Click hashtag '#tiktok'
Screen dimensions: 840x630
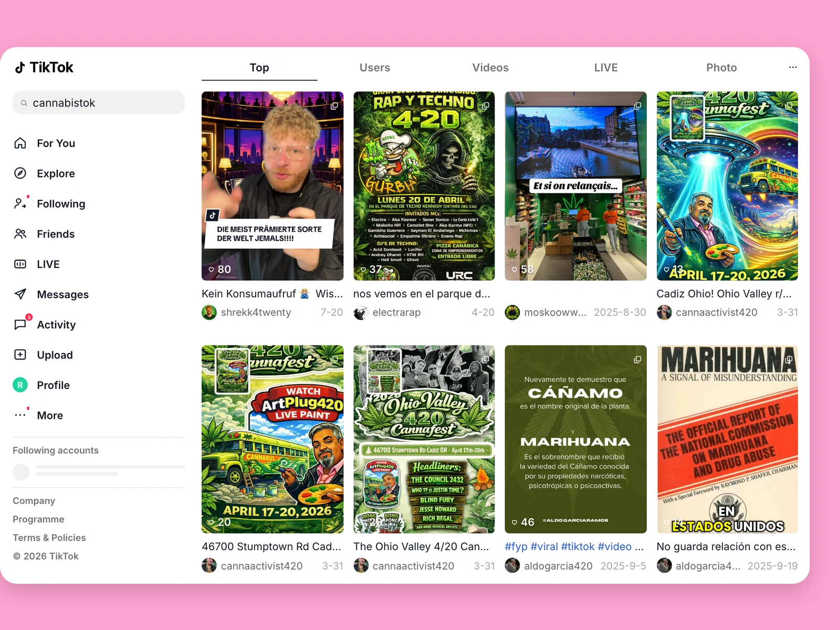point(577,547)
